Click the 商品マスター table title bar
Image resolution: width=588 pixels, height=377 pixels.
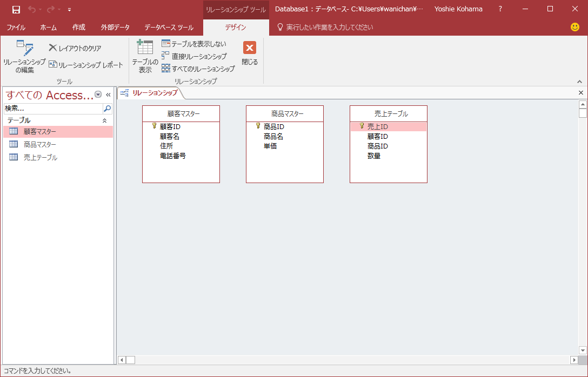(x=285, y=114)
